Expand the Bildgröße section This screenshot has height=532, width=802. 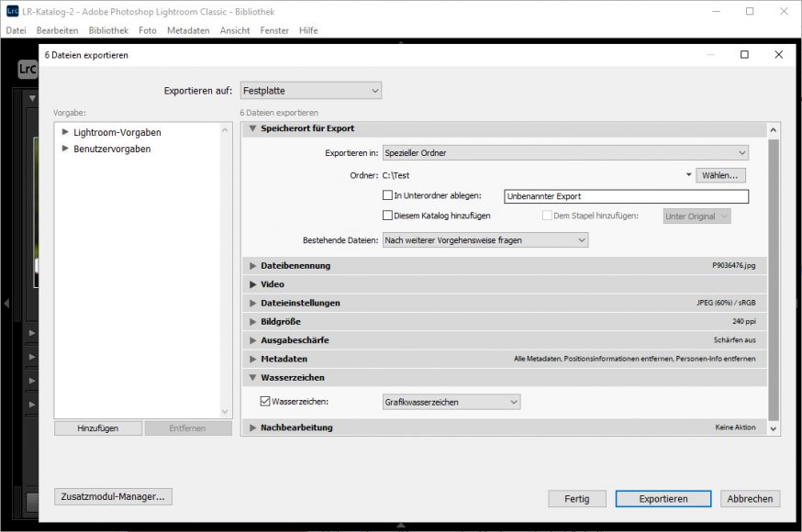pyautogui.click(x=252, y=322)
